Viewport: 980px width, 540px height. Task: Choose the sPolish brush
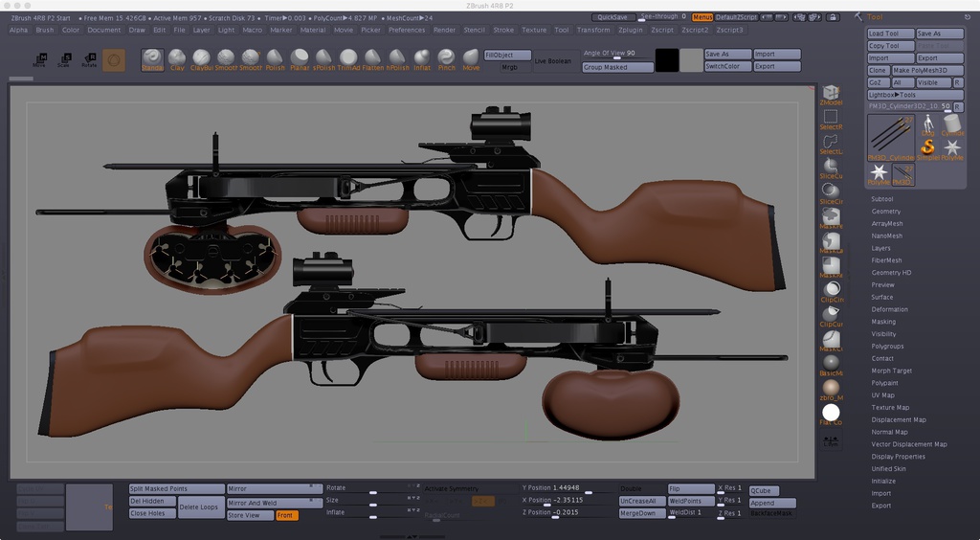[323, 60]
